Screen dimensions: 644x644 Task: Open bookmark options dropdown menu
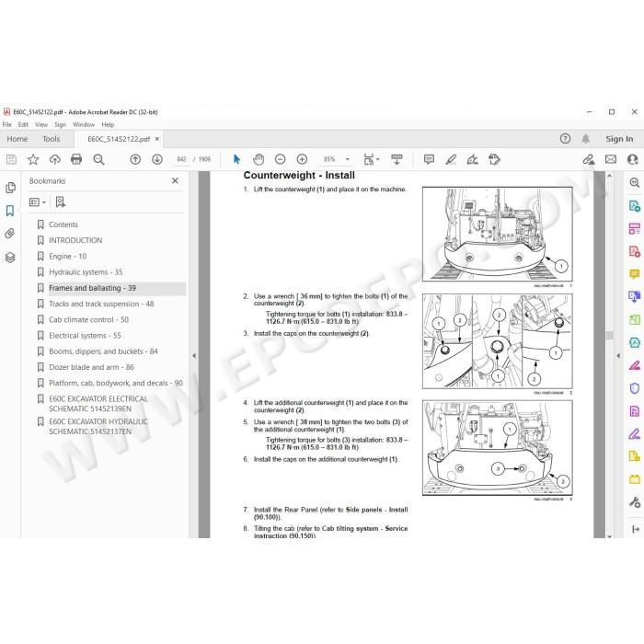(38, 201)
